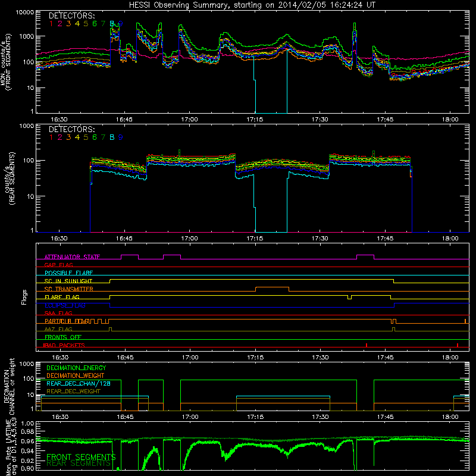Select yellow detector 4 in rear segments legend
The width and height of the screenshot is (476, 476).
77,137
